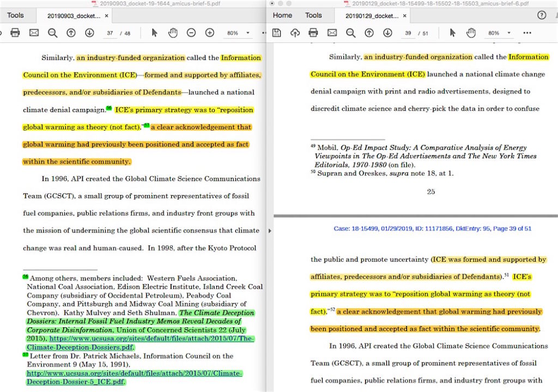Open the Tools tab in left window
The width and height of the screenshot is (558, 392).
tap(15, 15)
